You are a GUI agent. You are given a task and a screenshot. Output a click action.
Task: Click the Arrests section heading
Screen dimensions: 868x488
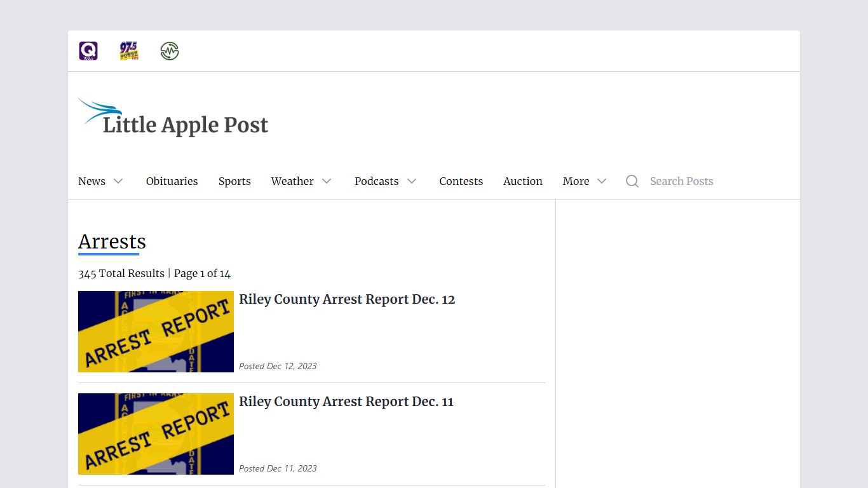pyautogui.click(x=112, y=241)
